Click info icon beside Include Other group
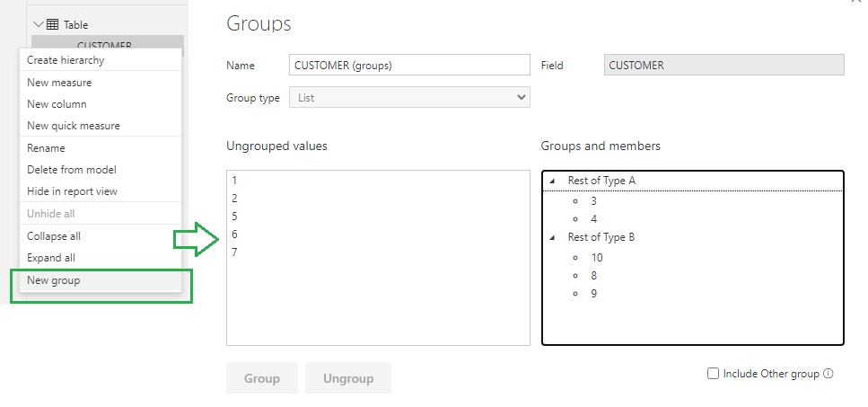The height and width of the screenshot is (407, 868). pos(829,373)
